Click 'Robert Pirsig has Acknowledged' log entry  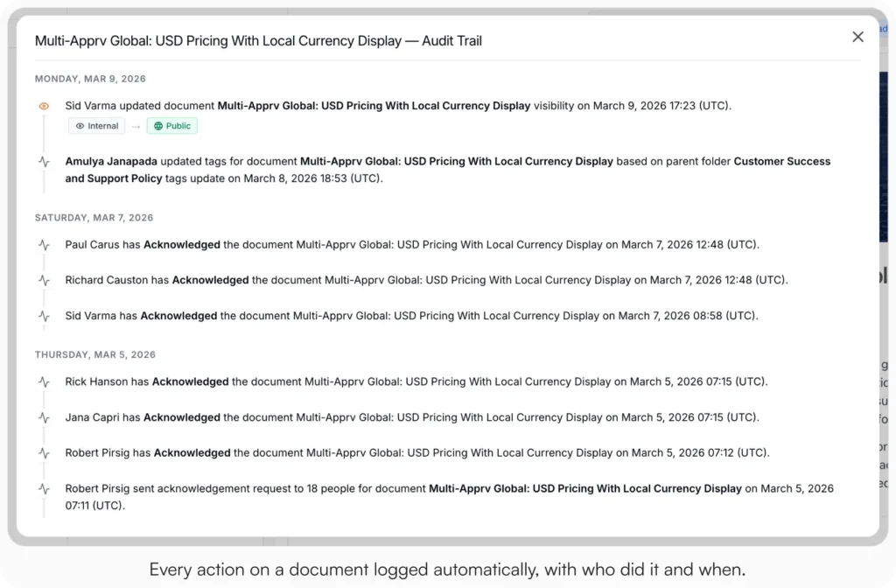417,452
